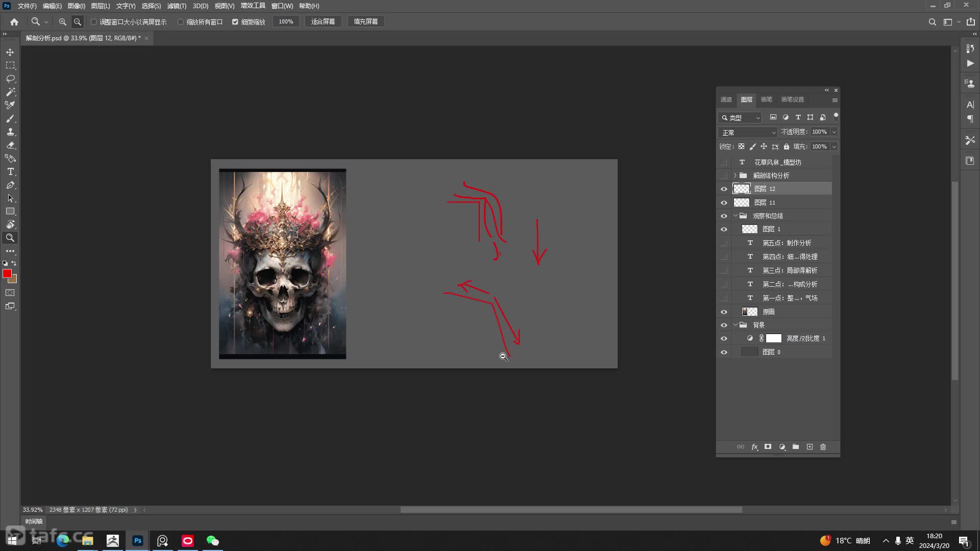Click the Zoom Out magnifier option
980x551 pixels.
78,22
